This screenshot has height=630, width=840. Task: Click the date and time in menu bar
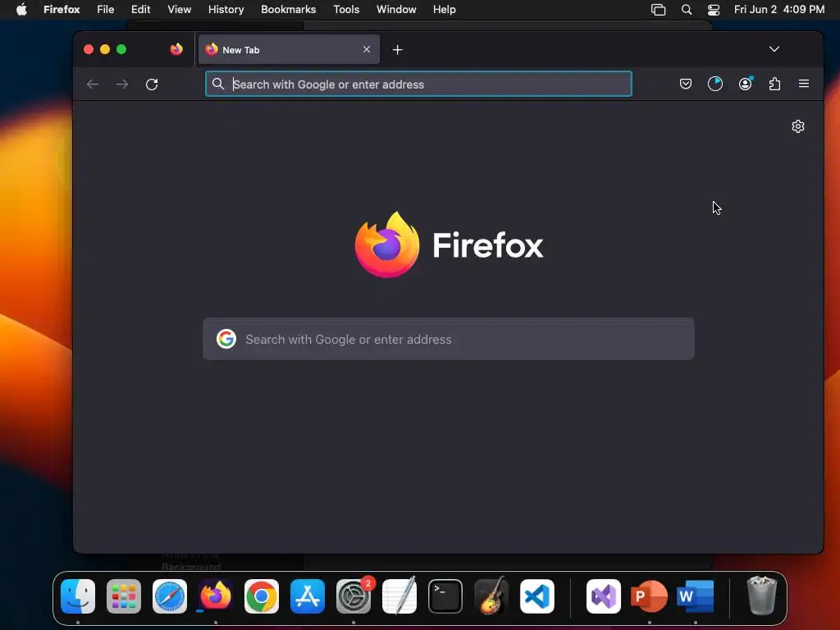tap(779, 10)
